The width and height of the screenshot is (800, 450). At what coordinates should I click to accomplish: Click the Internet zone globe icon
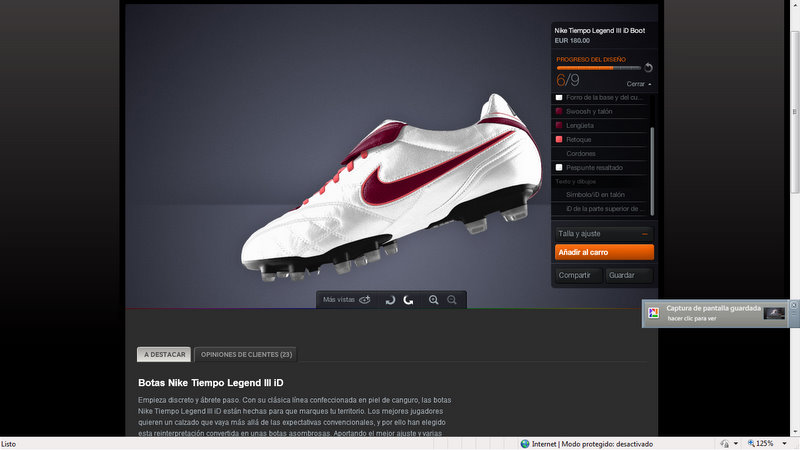[x=524, y=444]
